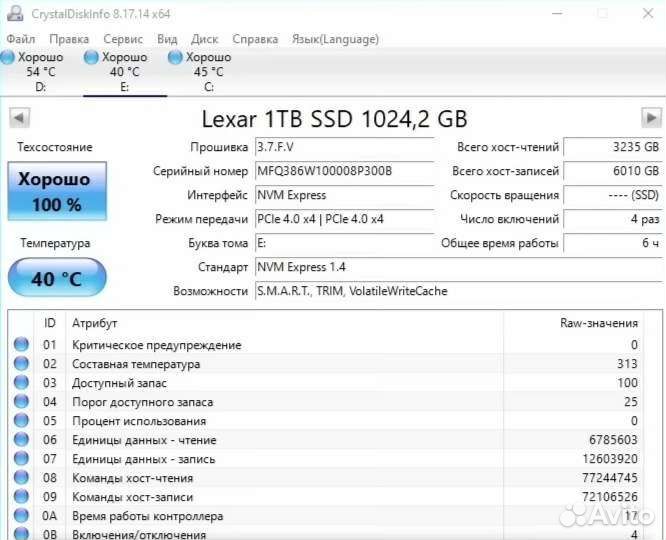Click total host reads value 3235 GB
The width and height of the screenshot is (666, 540).
click(612, 147)
